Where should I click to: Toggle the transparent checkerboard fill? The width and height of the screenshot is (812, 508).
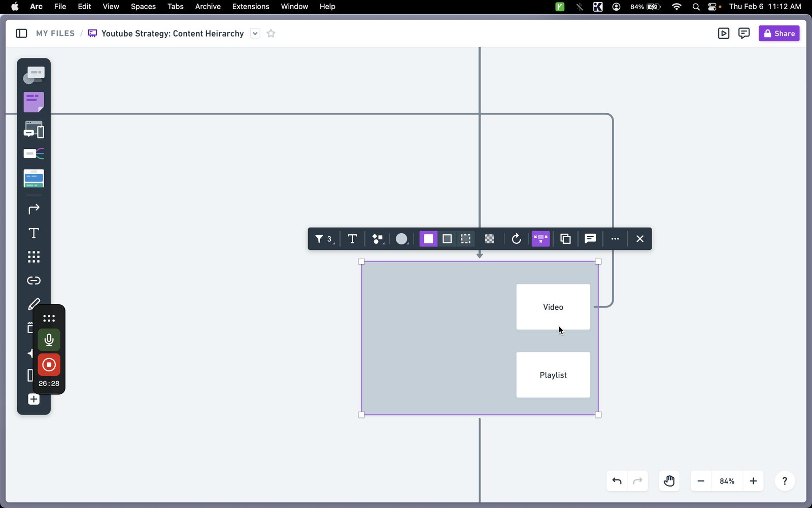click(489, 239)
